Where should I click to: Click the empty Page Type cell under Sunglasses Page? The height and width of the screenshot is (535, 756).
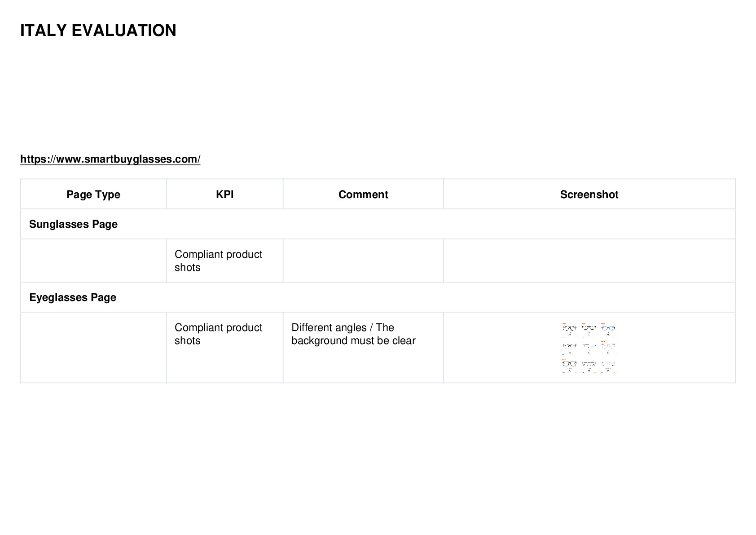pos(93,261)
